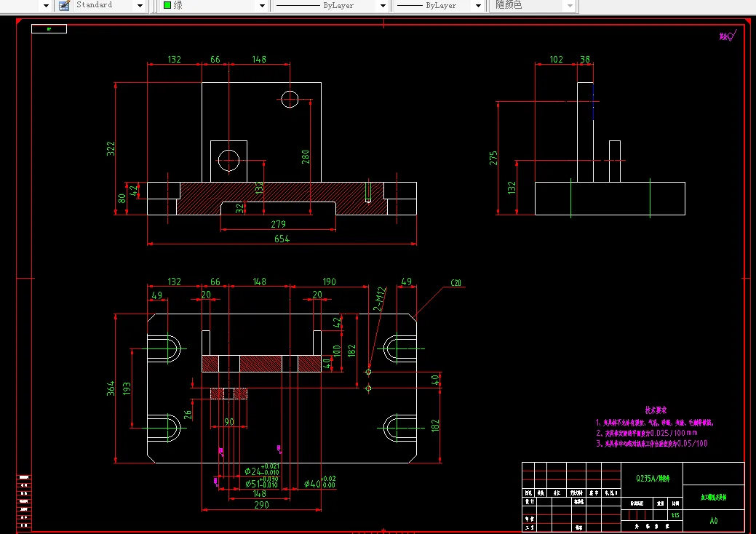
Task: Select the Φ40 tolerance dimension
Action: (319, 483)
